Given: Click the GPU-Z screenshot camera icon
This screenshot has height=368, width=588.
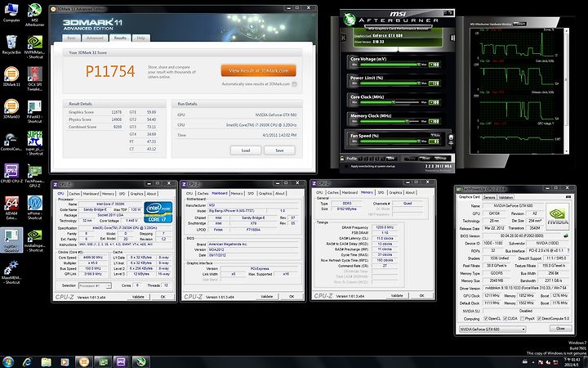Looking at the screenshot, I should pyautogui.click(x=568, y=197).
